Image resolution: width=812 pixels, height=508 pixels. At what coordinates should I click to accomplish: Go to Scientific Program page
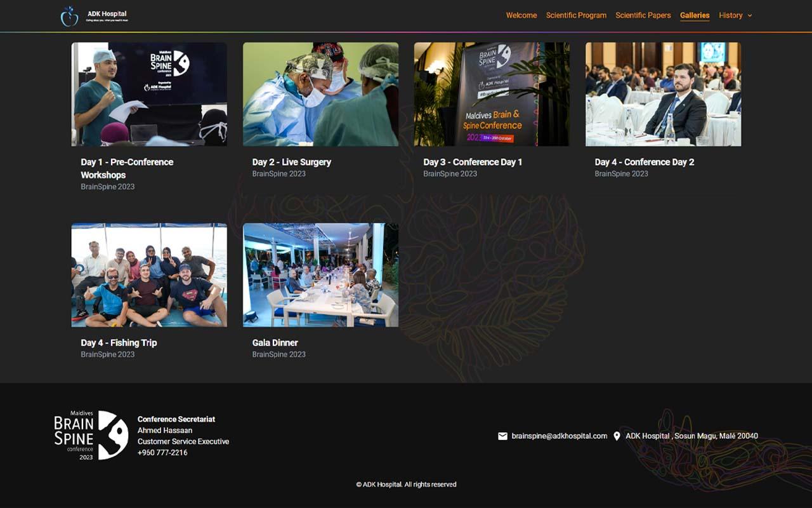pyautogui.click(x=576, y=15)
